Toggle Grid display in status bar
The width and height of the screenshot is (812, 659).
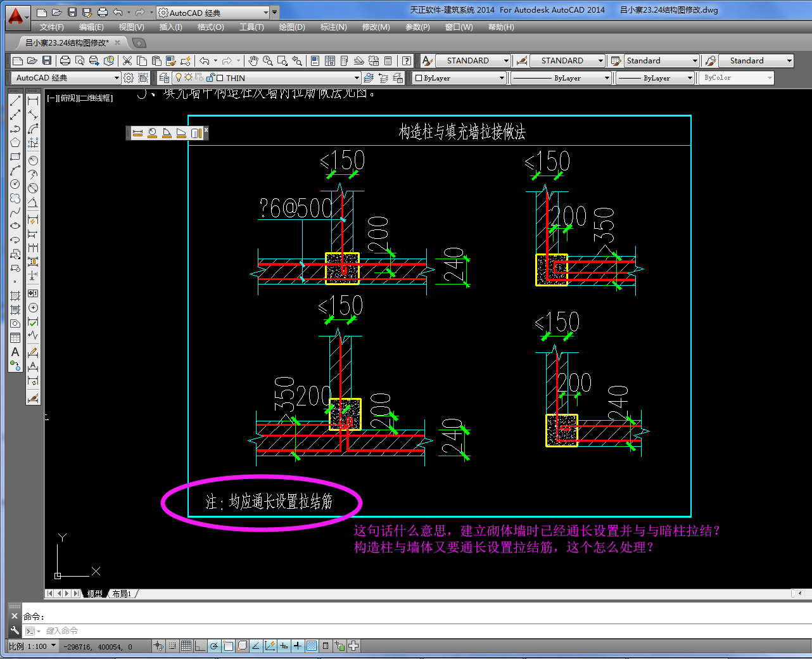coord(186,646)
